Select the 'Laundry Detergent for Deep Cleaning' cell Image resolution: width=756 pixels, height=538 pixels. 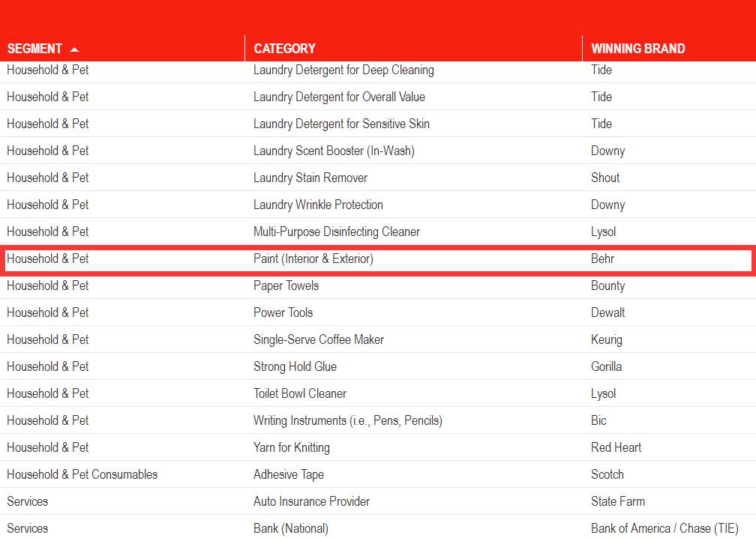[x=343, y=70]
